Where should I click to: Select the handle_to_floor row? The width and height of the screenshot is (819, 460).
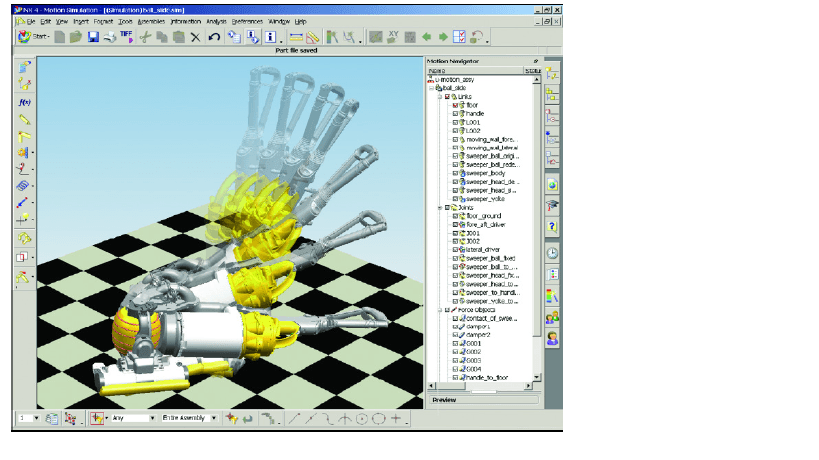[x=487, y=378]
